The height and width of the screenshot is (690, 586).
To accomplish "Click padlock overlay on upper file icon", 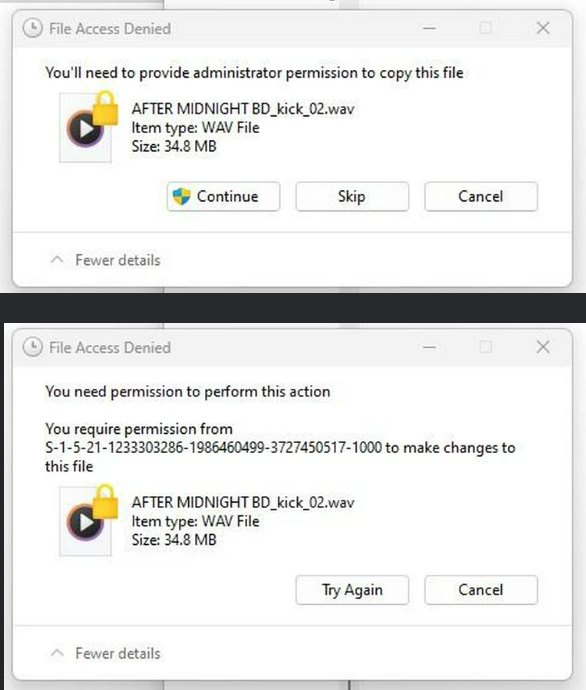I will pyautogui.click(x=106, y=108).
